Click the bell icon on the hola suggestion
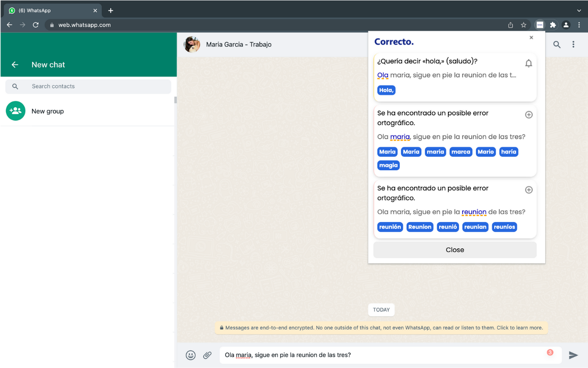The height and width of the screenshot is (368, 588). [529, 63]
